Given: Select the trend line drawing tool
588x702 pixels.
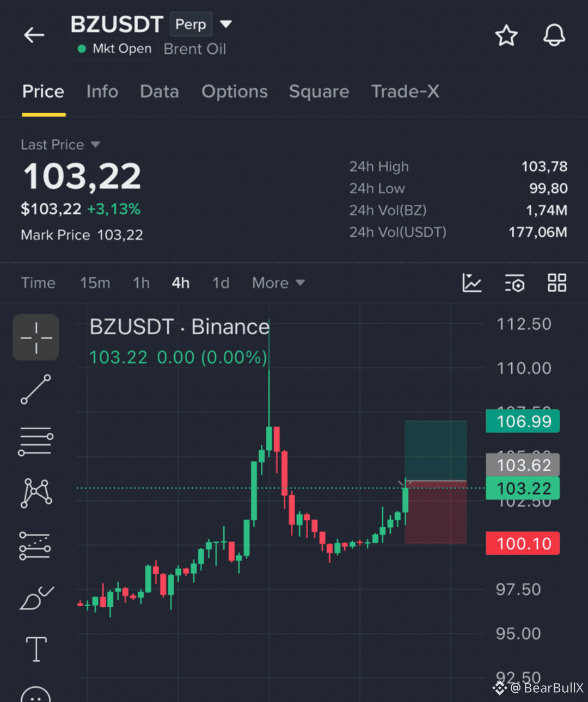Looking at the screenshot, I should pos(36,389).
